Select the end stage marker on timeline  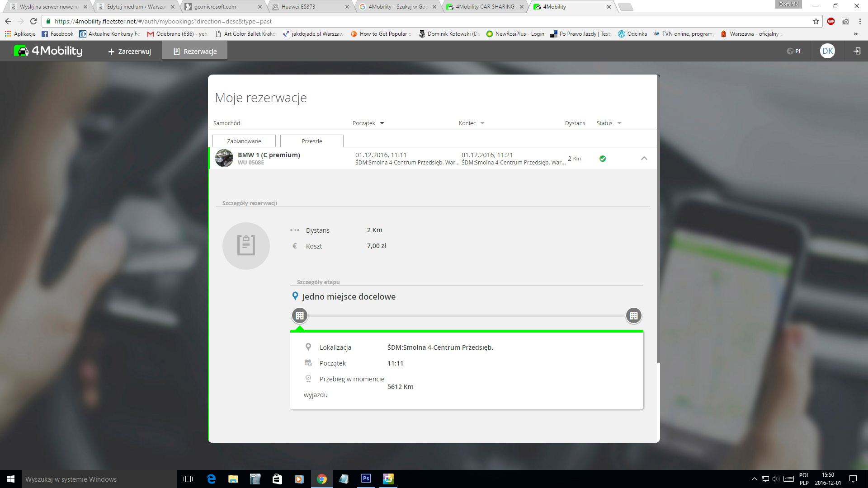click(x=634, y=315)
